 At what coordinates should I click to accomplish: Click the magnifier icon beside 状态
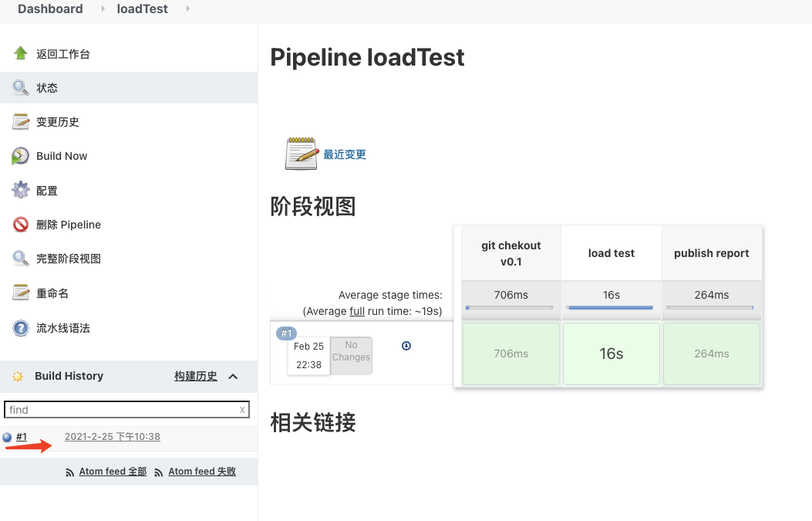click(21, 87)
